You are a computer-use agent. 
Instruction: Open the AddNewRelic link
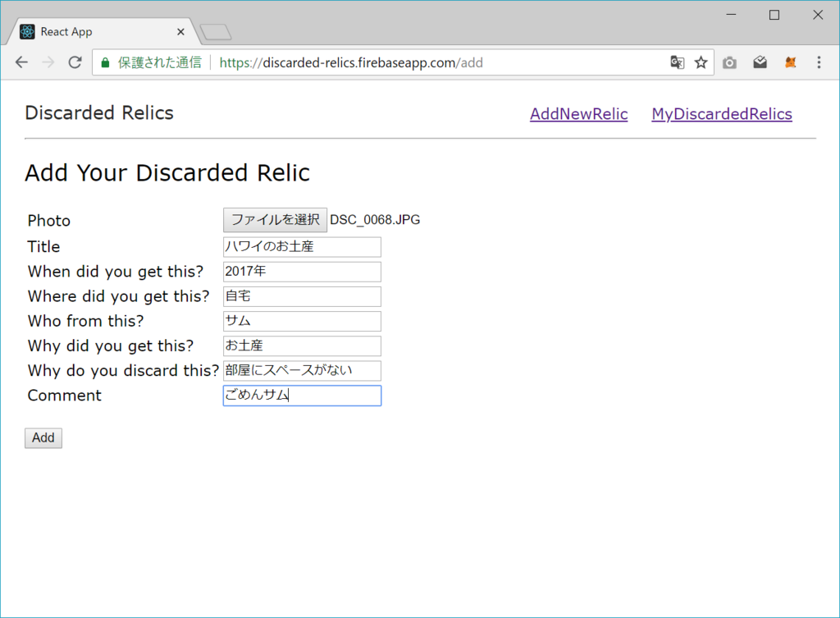[578, 113]
